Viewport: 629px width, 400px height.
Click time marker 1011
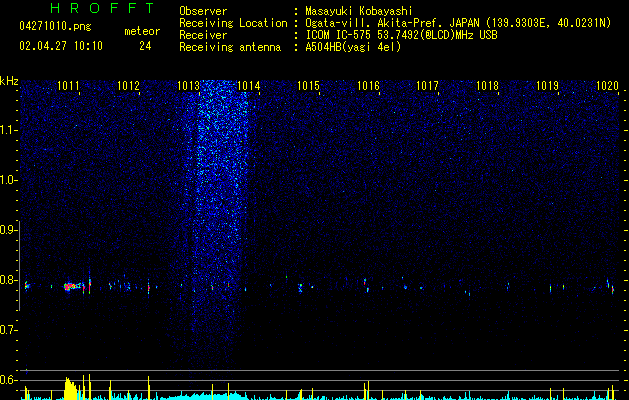pyautogui.click(x=68, y=86)
